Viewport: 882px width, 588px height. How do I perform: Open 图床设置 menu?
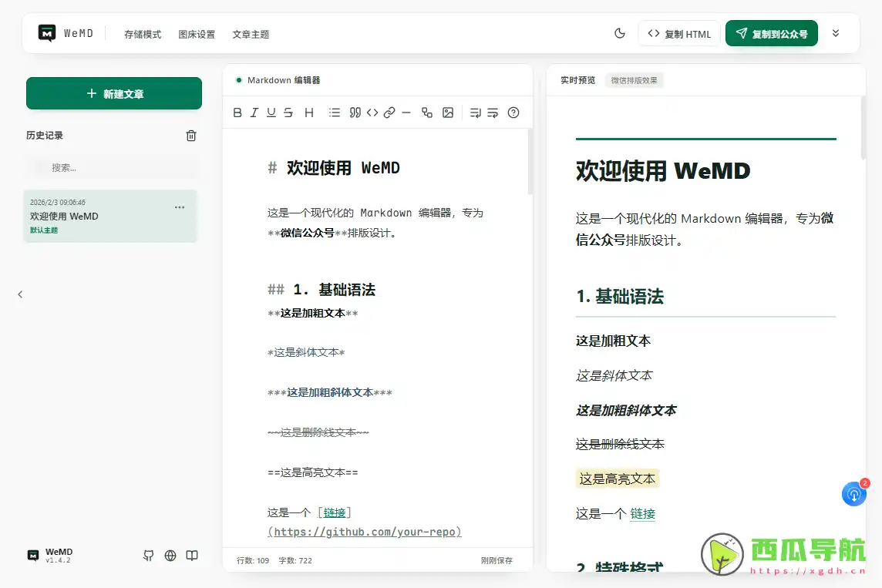coord(197,34)
